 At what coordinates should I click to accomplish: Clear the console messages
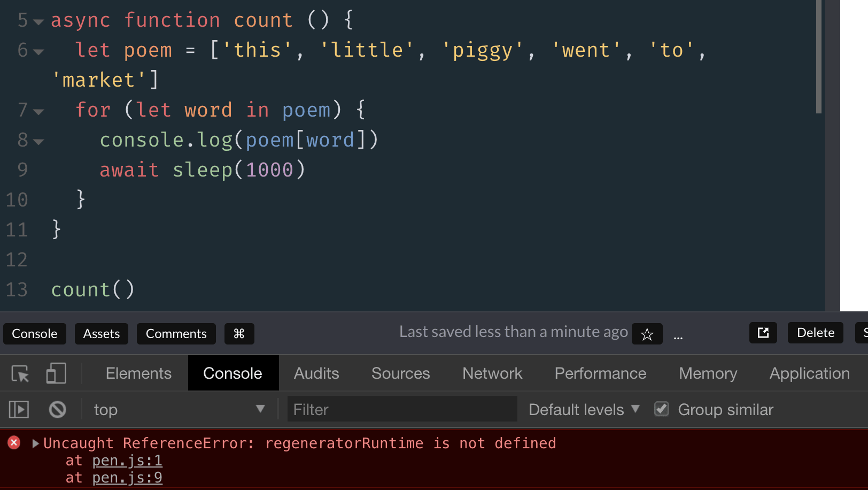tap(57, 409)
